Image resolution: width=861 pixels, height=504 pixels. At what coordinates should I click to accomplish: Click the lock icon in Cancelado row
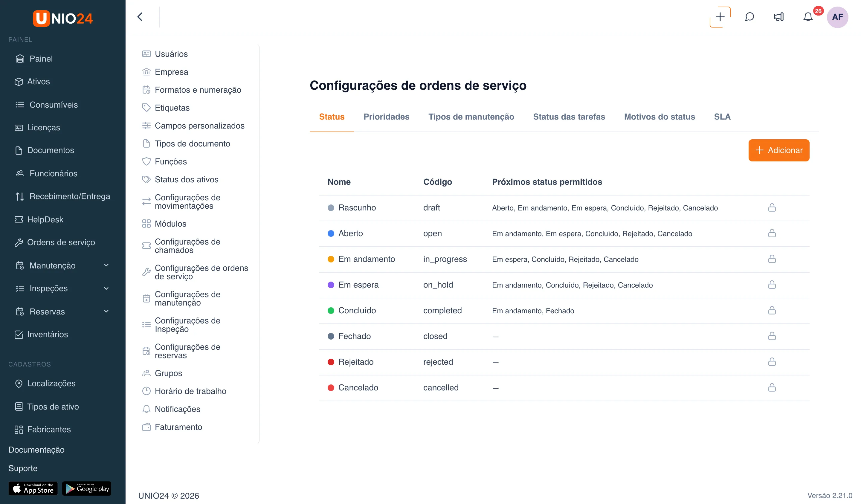coord(772,387)
